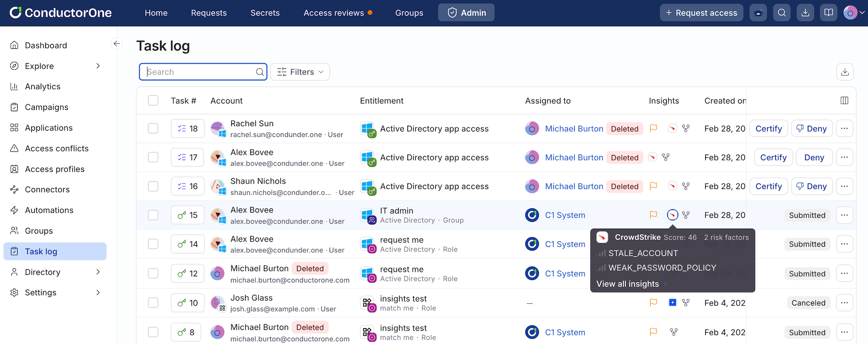Open the documentation book icon in header

click(x=829, y=13)
